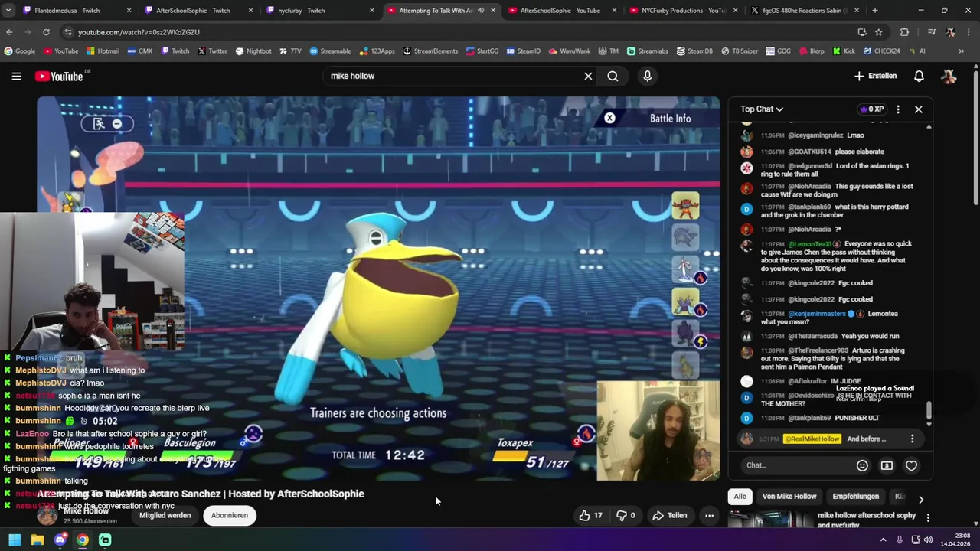Open the browser extensions puzzle icon
This screenshot has width=980, height=551.
904,32
